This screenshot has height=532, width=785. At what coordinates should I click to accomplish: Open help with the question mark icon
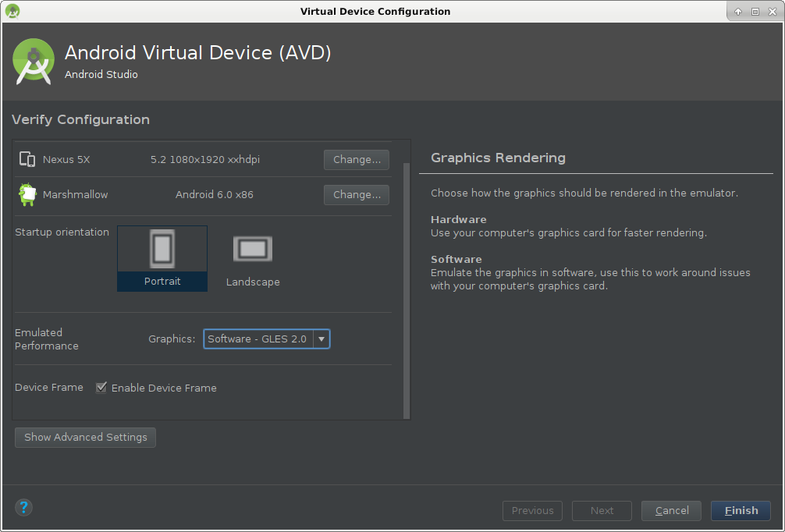click(x=23, y=508)
